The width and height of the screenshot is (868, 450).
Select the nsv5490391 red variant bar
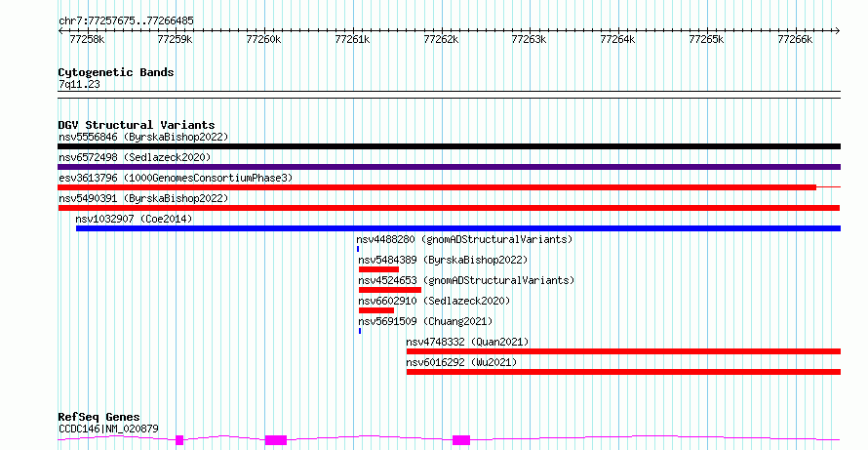pyautogui.click(x=449, y=208)
